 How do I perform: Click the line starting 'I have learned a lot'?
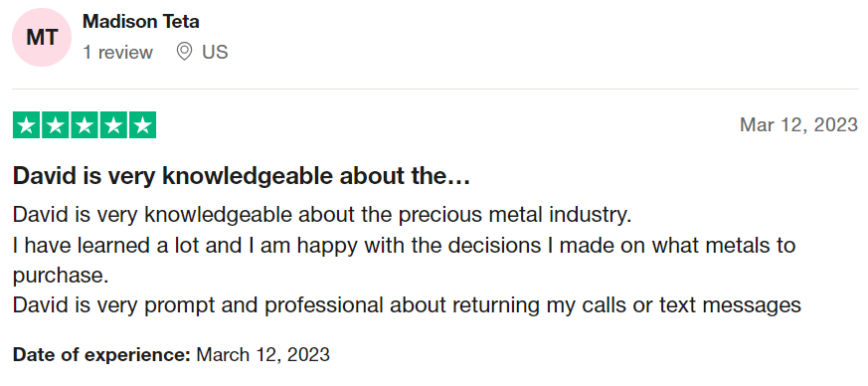point(404,245)
